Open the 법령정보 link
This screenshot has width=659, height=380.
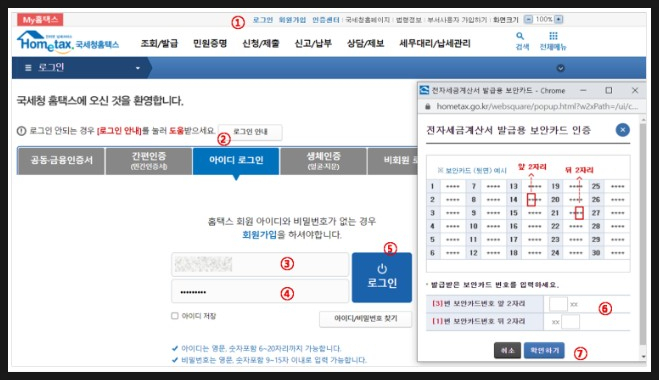408,20
